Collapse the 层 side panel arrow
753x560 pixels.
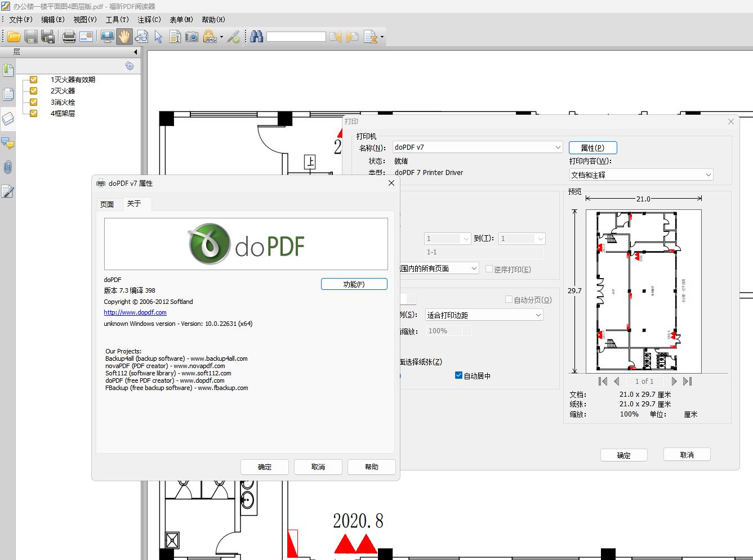pyautogui.click(x=135, y=52)
